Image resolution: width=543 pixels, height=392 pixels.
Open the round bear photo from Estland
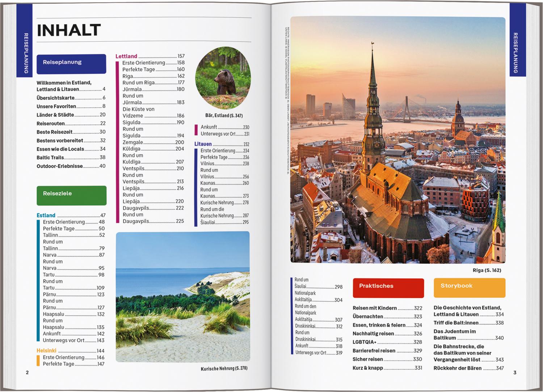[223, 78]
